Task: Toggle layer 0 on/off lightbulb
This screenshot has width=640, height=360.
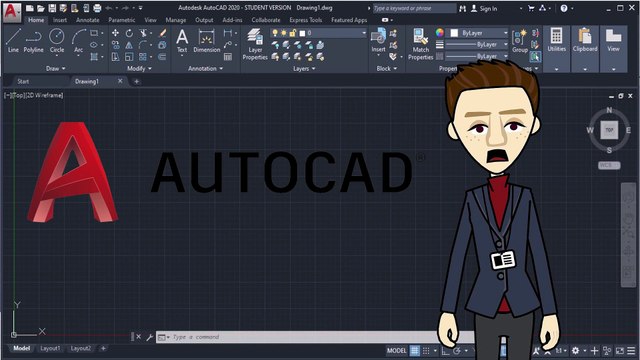Action: click(275, 33)
